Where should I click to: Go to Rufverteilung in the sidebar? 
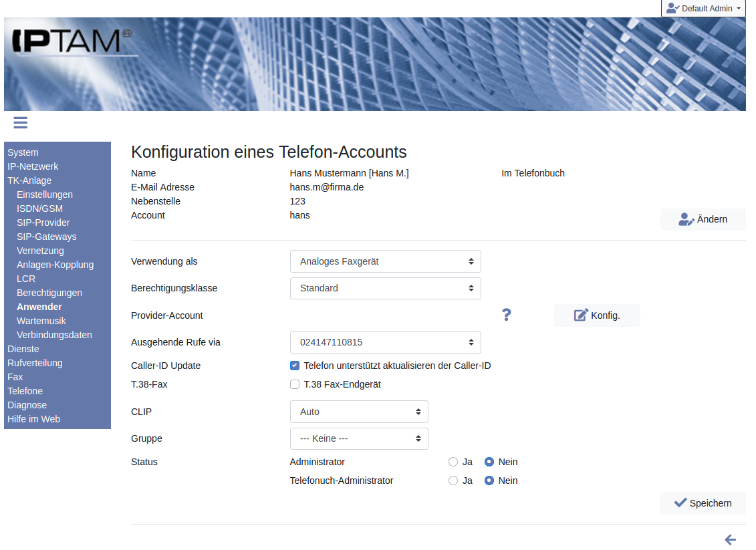(35, 363)
